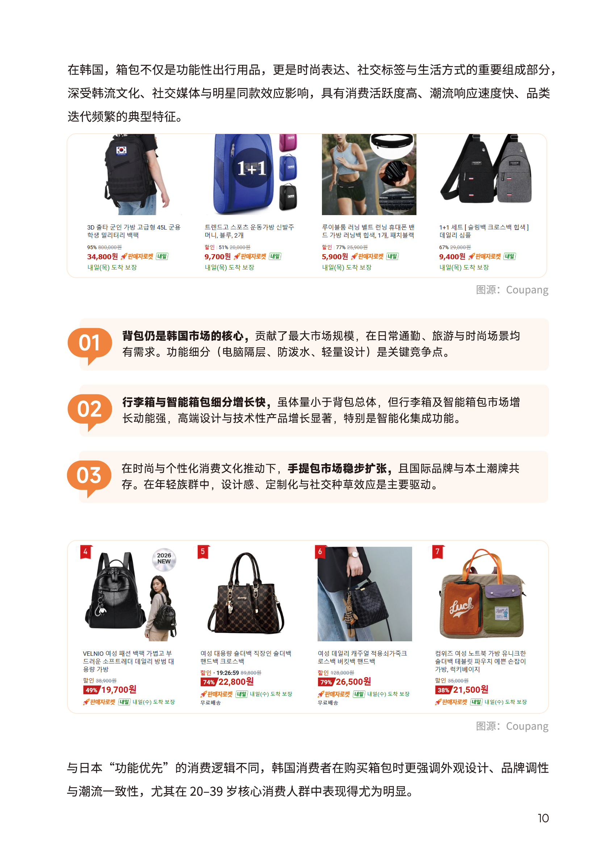Screen dimensions: 616x864
Task: Click the 2026 NEW round badge
Action: click(x=164, y=559)
